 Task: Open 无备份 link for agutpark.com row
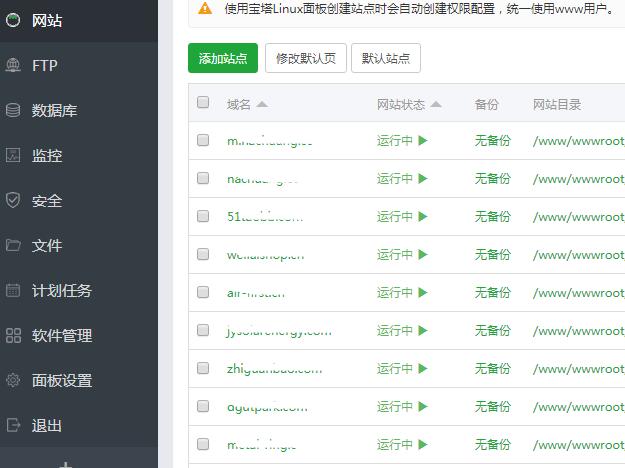tap(492, 407)
